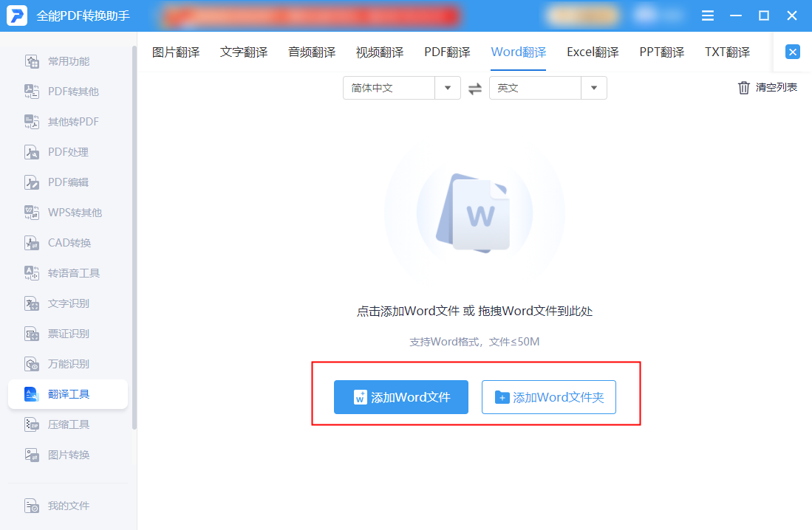The image size is (812, 530).
Task: Click the trash icon beside 清空列表
Action: pyautogui.click(x=743, y=87)
